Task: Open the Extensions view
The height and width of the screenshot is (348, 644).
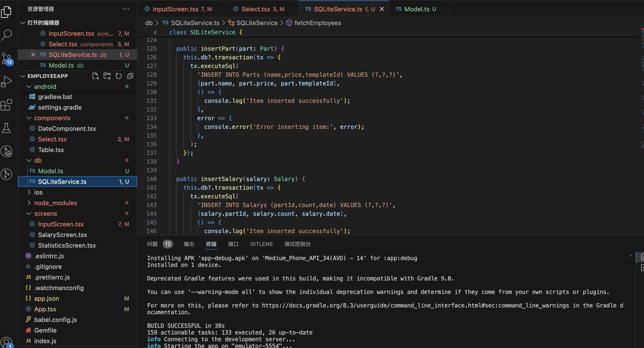Action: pyautogui.click(x=7, y=104)
